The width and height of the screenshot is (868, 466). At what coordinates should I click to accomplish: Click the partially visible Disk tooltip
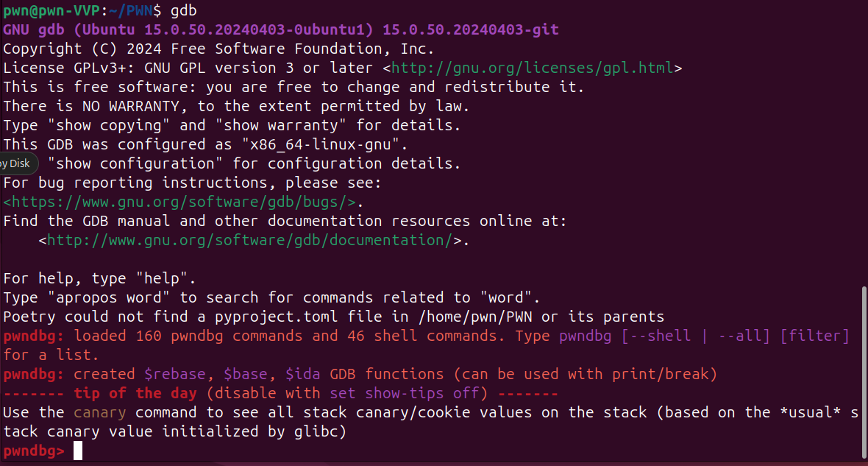[15, 163]
